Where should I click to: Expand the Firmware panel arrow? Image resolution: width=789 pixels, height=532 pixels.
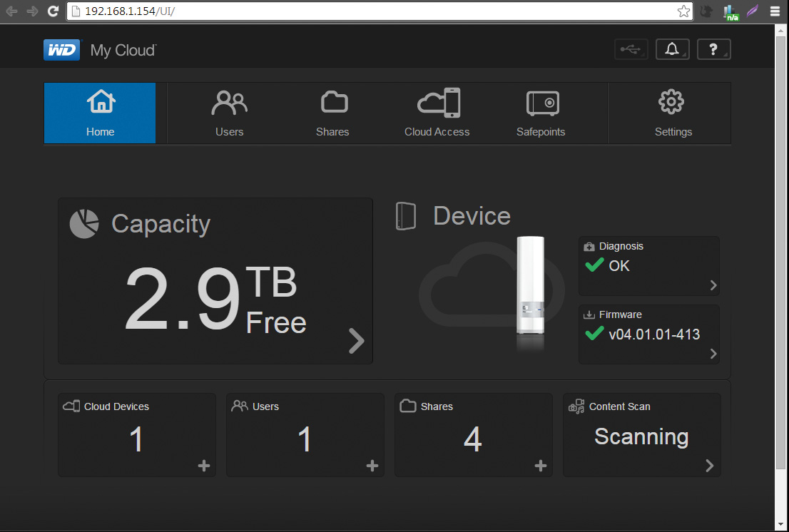click(x=713, y=354)
